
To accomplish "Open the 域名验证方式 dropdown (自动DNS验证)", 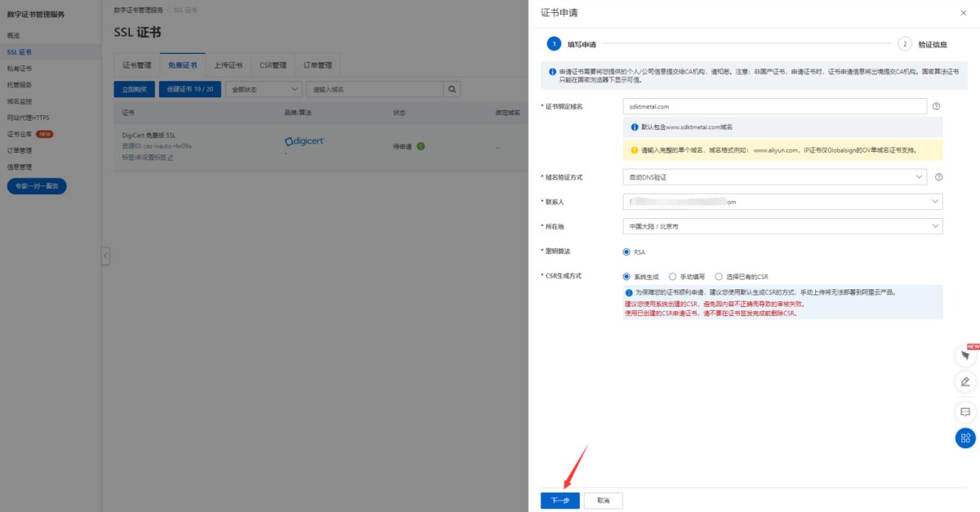I will click(774, 176).
